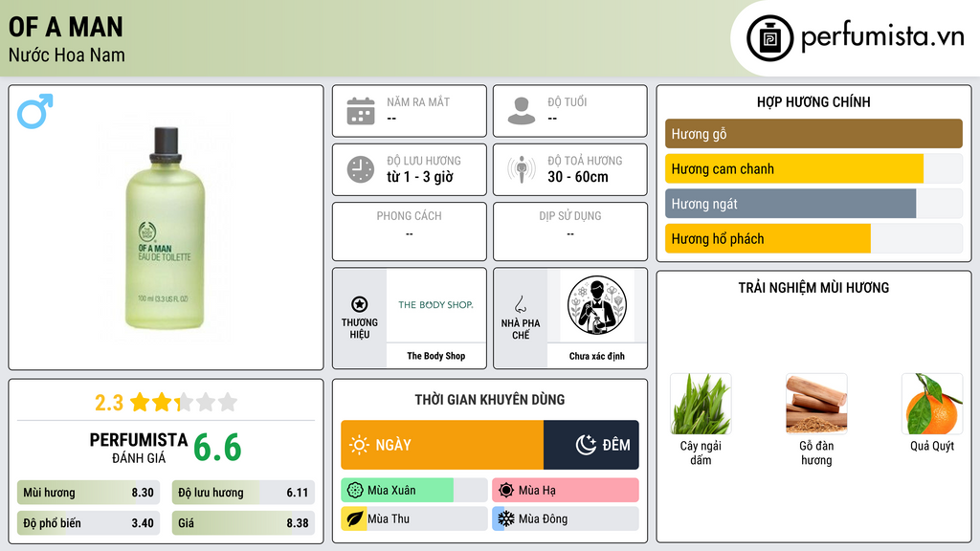The image size is (980, 551).
Task: Click the green 6.6 Perfumista score
Action: click(x=217, y=448)
